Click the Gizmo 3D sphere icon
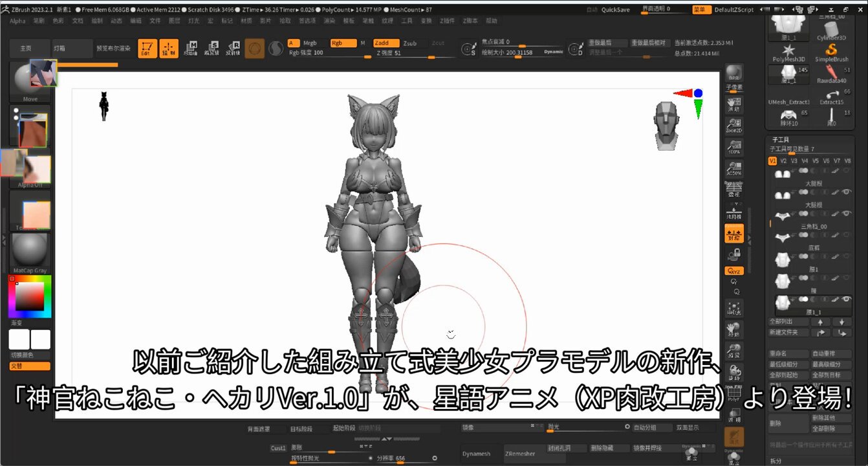 (x=255, y=49)
